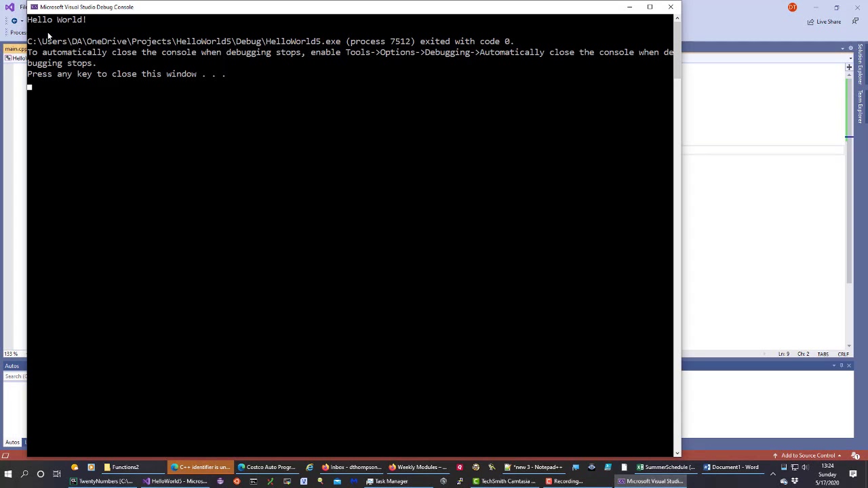Click the editor split plus button

849,67
